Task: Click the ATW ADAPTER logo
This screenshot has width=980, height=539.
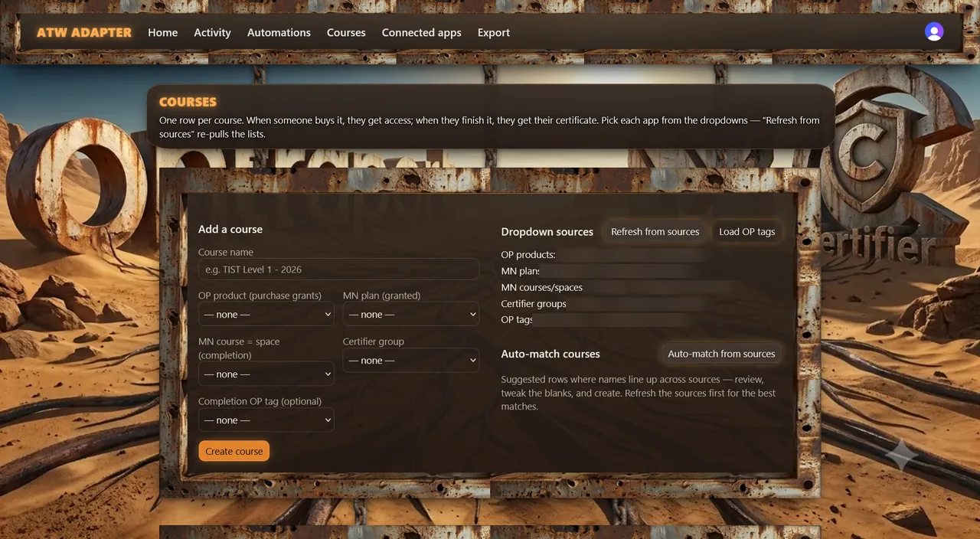Action: [84, 32]
